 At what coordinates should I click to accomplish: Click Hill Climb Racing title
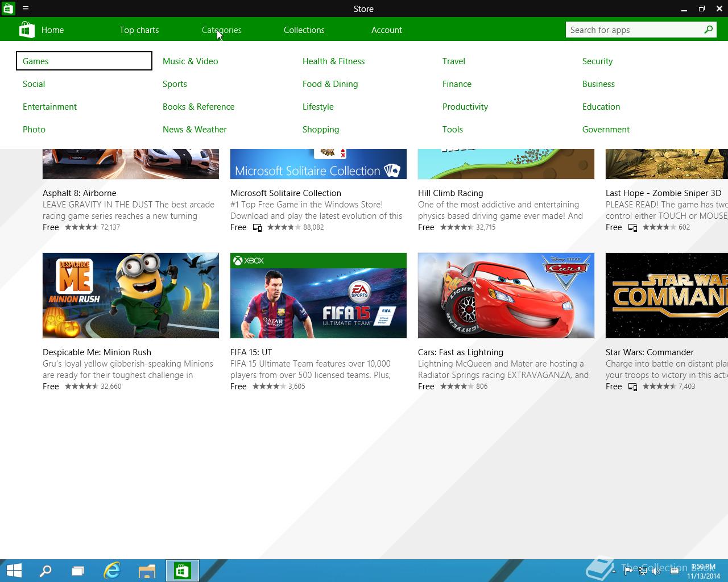(x=450, y=193)
